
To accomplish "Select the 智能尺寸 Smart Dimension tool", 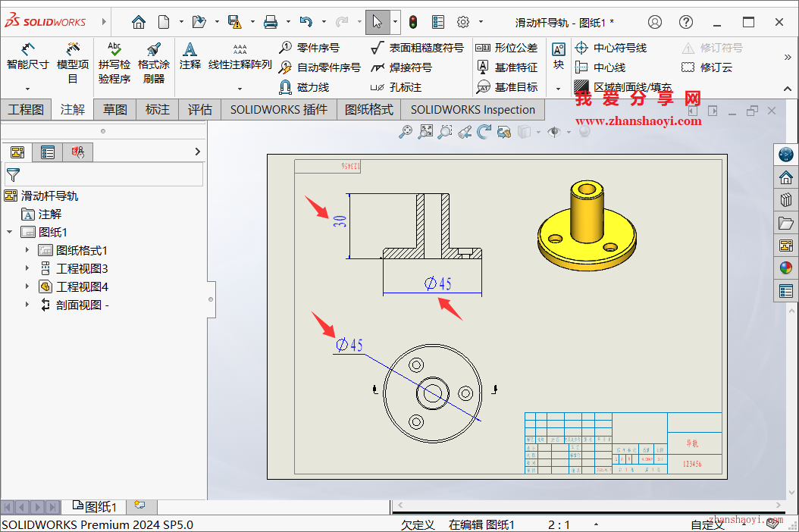I will tap(27, 57).
